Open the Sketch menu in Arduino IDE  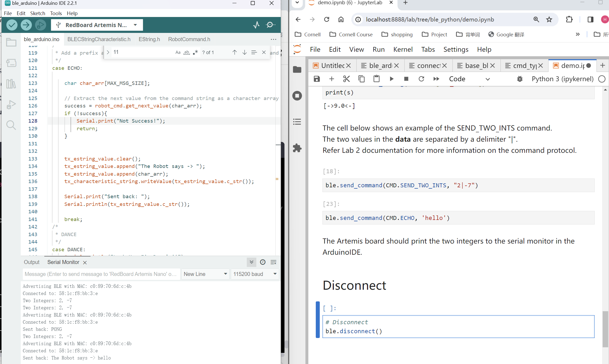point(38,13)
